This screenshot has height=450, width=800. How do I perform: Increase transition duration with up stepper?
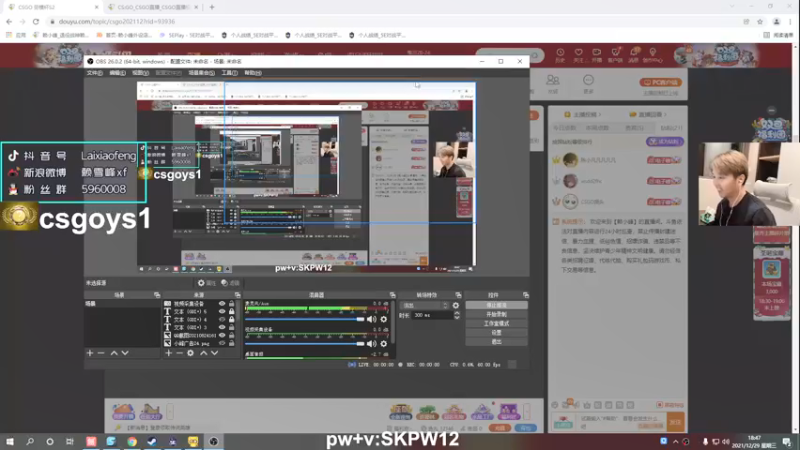coord(457,313)
